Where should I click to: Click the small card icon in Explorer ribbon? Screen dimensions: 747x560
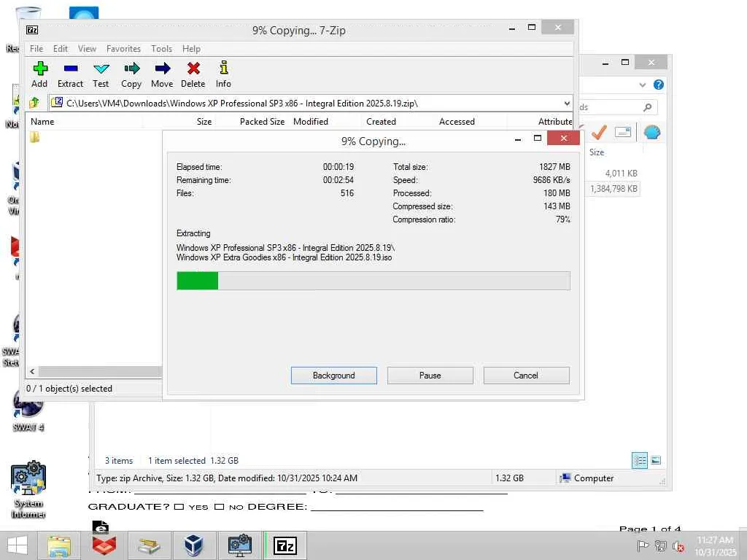[623, 132]
